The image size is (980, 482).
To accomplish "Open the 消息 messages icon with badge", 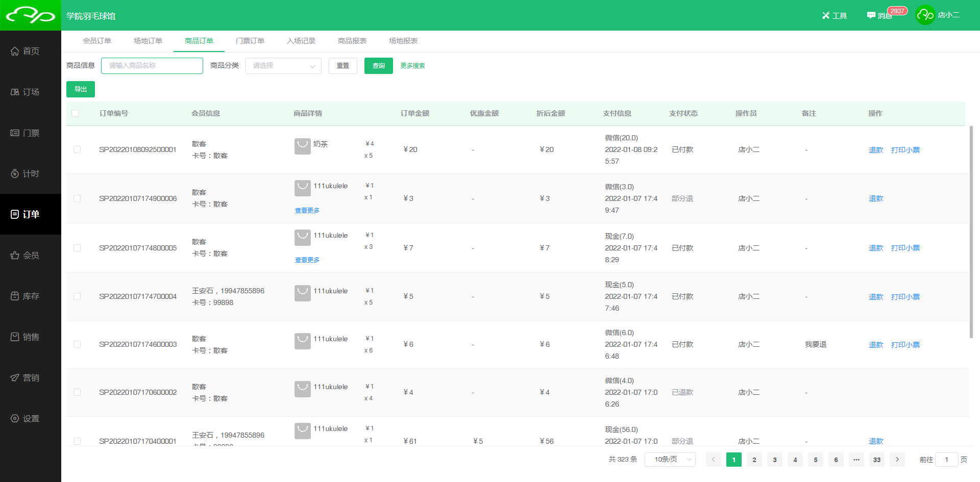I will pos(871,15).
